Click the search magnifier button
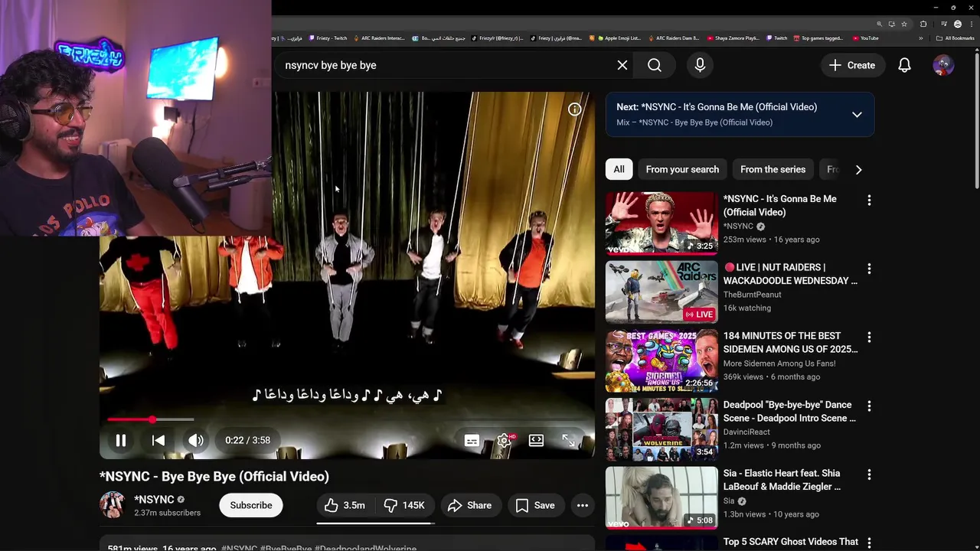 click(655, 65)
